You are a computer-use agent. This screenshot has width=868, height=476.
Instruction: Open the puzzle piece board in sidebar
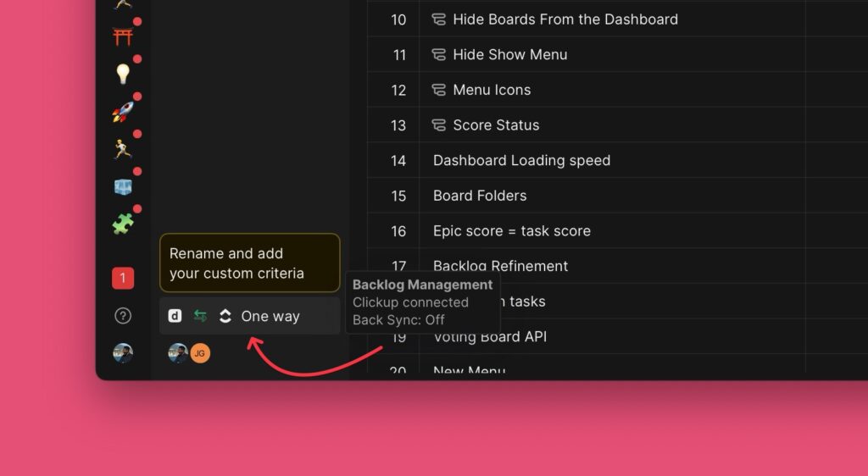123,224
